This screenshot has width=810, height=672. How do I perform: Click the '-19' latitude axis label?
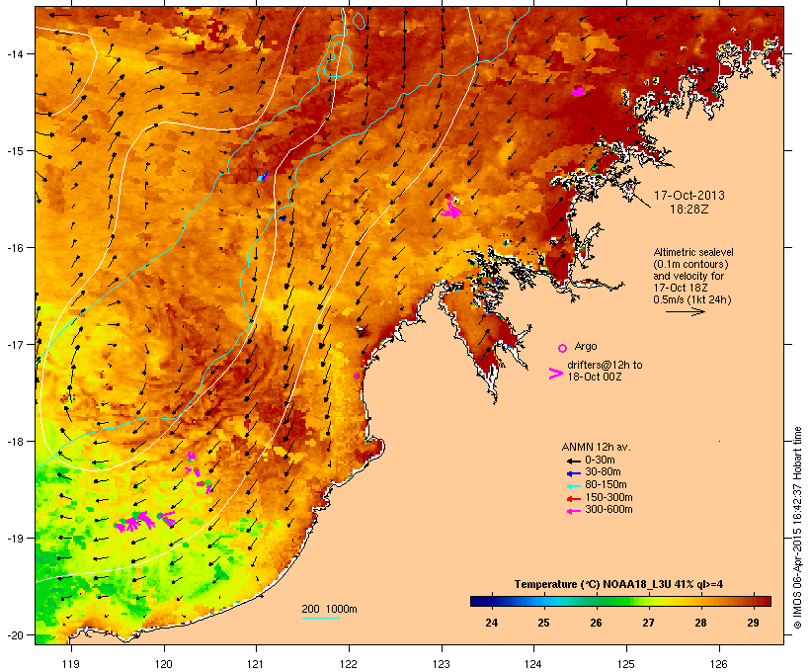[x=14, y=539]
